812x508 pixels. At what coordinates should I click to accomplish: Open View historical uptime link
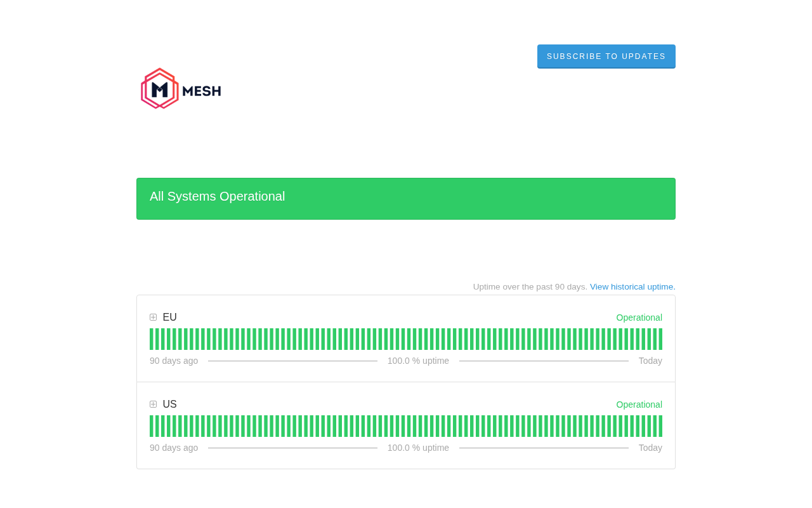pos(632,287)
